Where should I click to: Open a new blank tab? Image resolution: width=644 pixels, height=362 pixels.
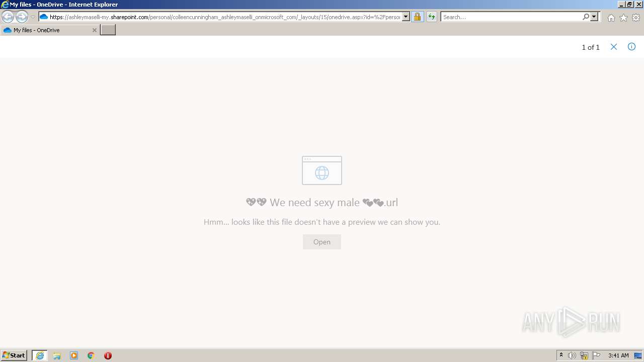[108, 30]
